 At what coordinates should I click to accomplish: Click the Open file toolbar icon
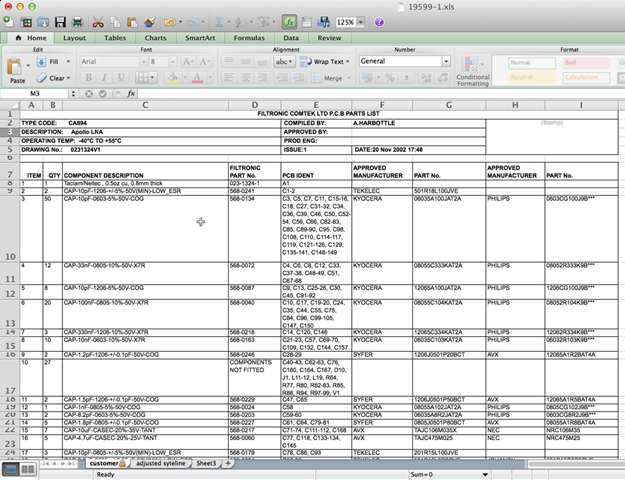(43, 22)
